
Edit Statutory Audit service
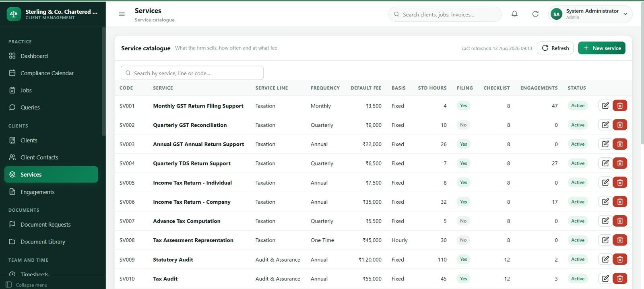coord(605,259)
